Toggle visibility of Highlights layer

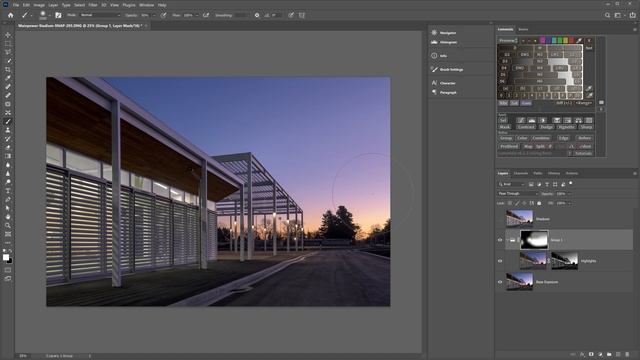[500, 261]
